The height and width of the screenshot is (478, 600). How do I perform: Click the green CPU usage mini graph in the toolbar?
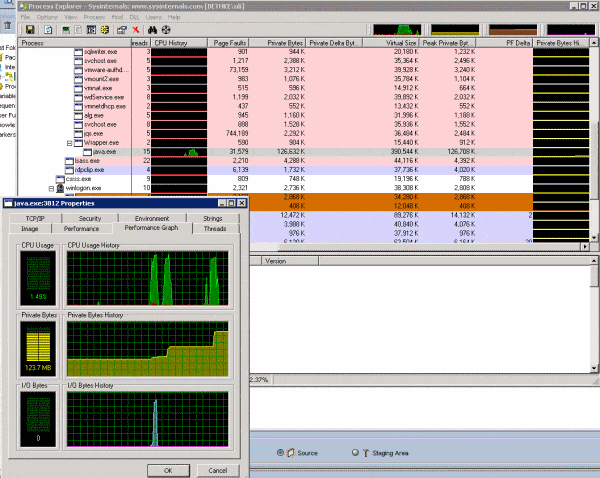(397, 29)
